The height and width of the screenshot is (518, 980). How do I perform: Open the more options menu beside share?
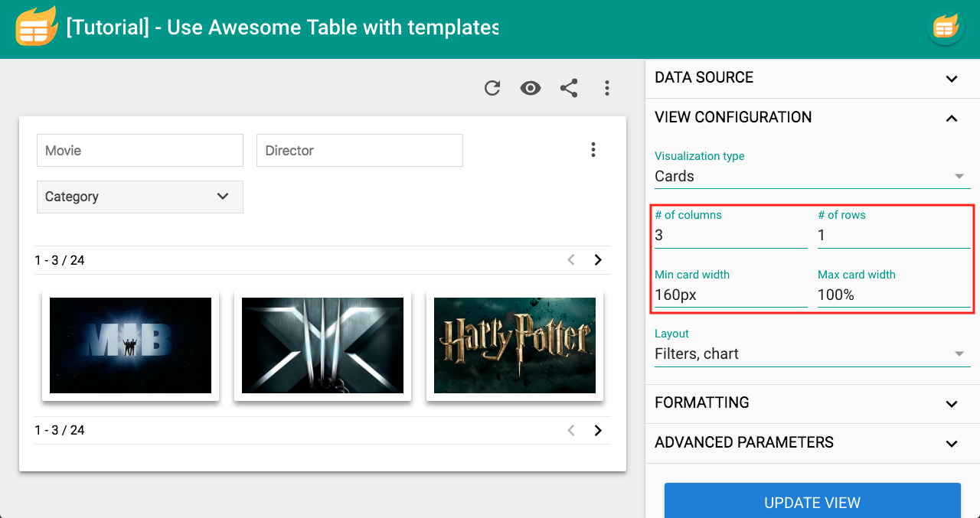(x=607, y=88)
